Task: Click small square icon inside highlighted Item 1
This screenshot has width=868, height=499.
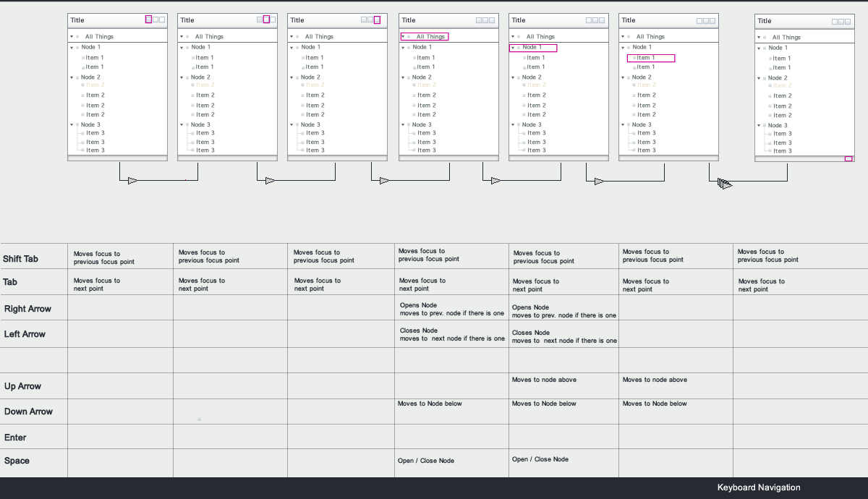Action: click(634, 58)
